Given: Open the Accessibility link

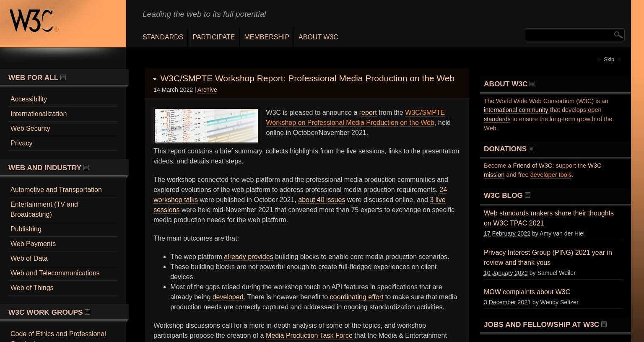Looking at the screenshot, I should point(29,99).
